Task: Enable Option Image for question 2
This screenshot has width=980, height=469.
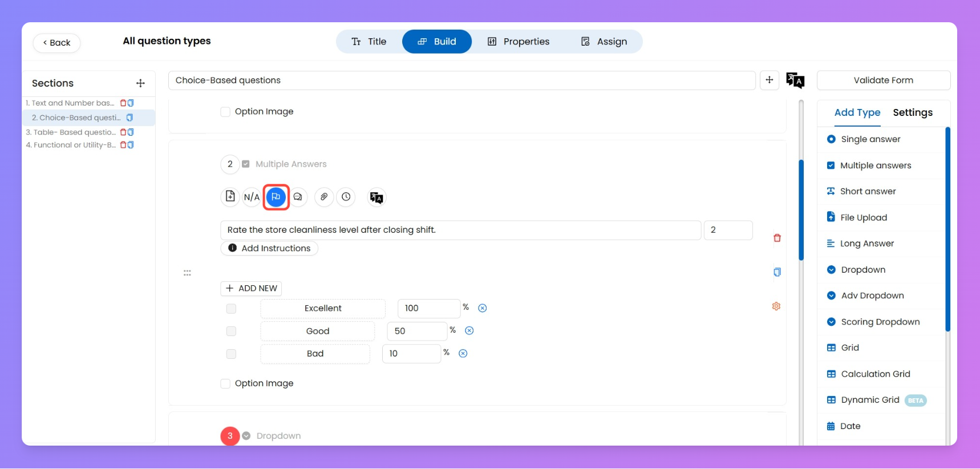Action: tap(225, 384)
